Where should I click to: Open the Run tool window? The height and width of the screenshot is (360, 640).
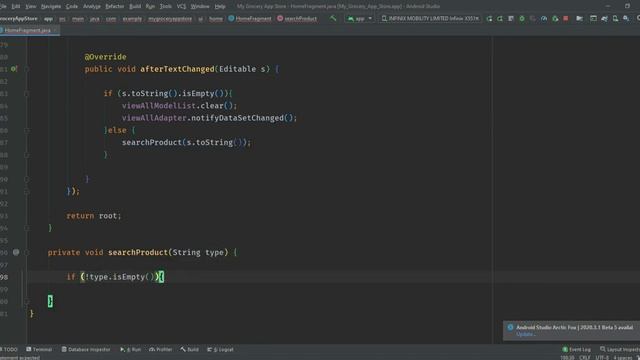[131, 349]
